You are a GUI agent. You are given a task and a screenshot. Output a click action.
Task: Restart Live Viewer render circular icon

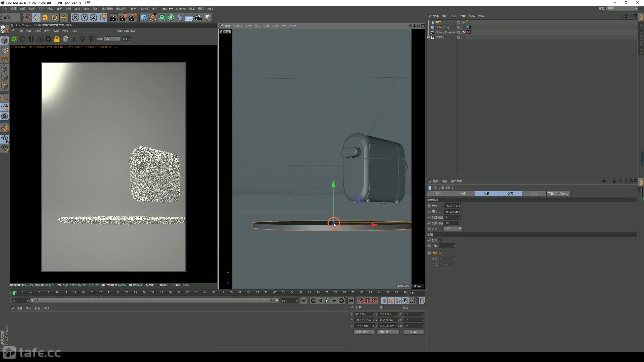pyautogui.click(x=22, y=39)
